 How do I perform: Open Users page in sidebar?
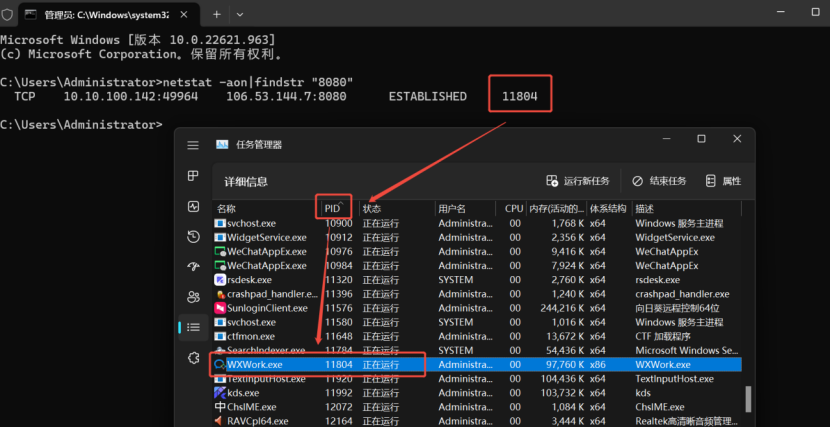click(x=193, y=297)
